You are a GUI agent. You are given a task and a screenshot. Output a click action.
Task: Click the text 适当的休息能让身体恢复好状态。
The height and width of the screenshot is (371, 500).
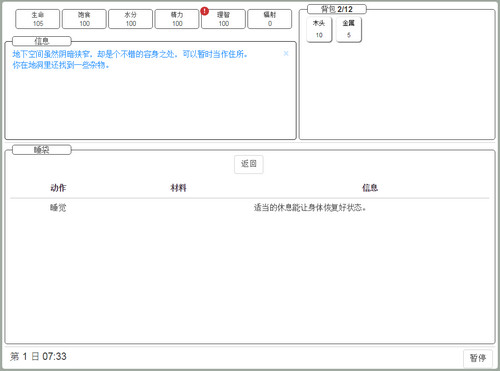310,208
